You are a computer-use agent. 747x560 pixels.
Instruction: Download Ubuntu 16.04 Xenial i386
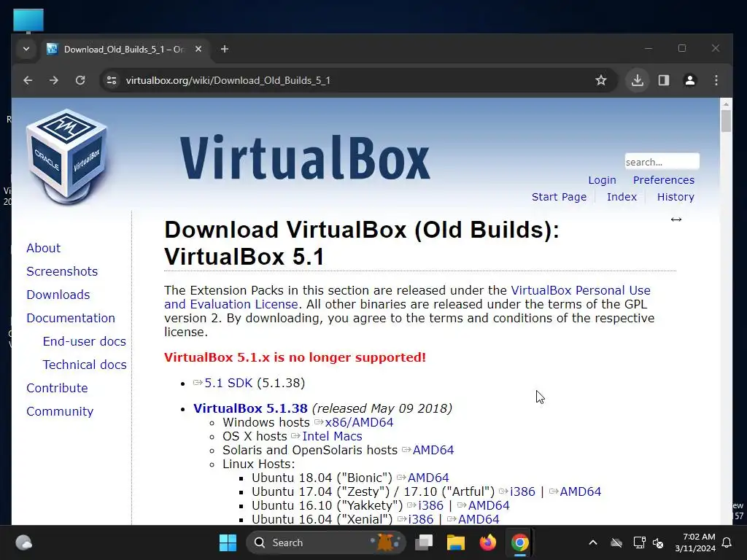click(x=421, y=519)
